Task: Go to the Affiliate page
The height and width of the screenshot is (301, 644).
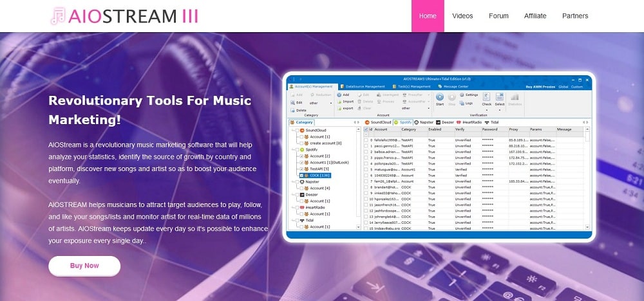Action: (x=535, y=16)
